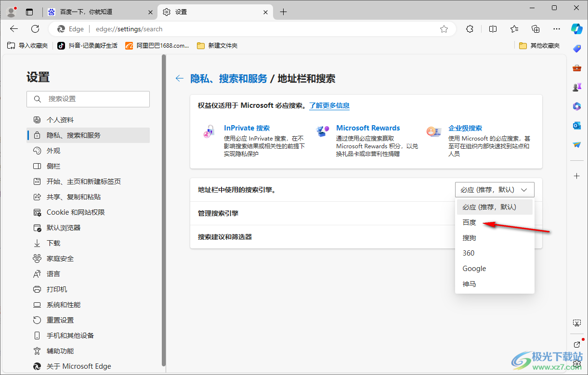The image size is (588, 375).
Task: Open 外观 settings section
Action: click(x=88, y=151)
